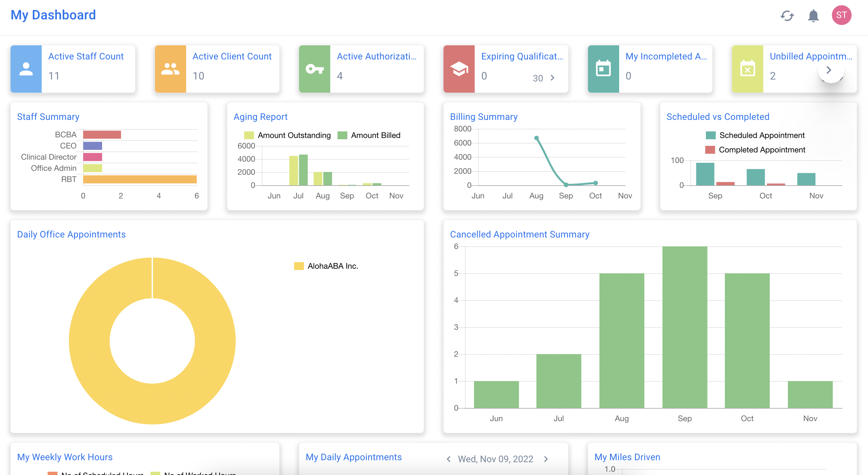The height and width of the screenshot is (475, 868).
Task: Go to previous day in My Daily Appointments
Action: [x=448, y=459]
